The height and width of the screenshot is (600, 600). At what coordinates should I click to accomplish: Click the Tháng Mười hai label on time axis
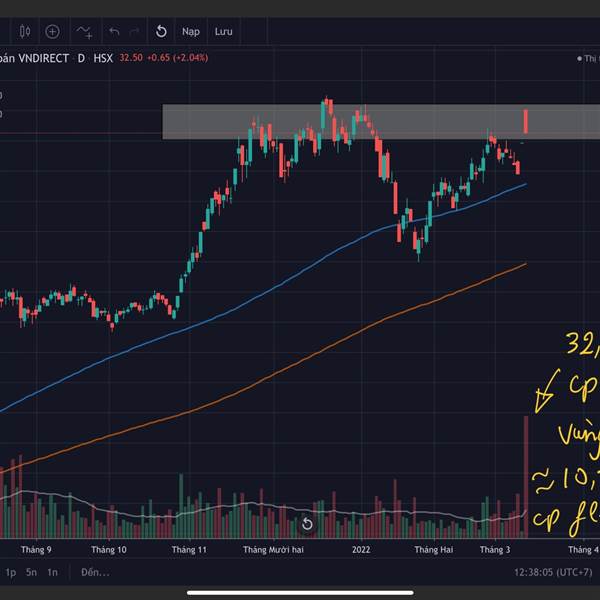coord(273,549)
